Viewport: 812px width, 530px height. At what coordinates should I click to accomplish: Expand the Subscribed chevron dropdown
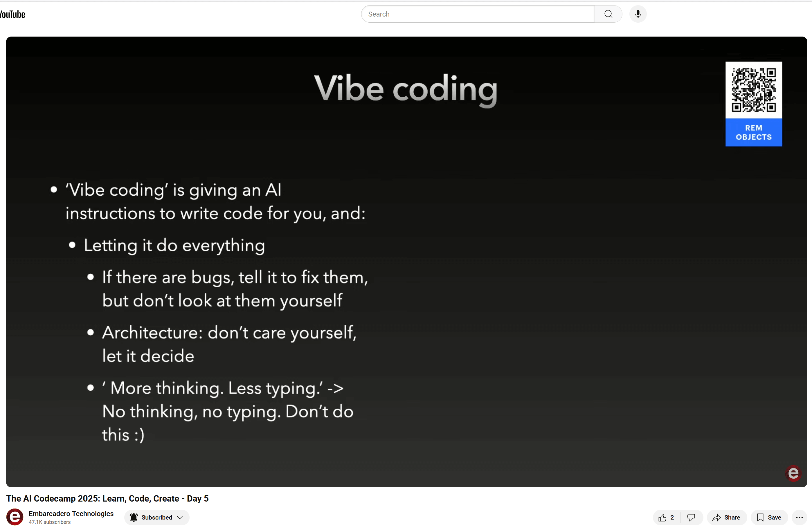180,518
